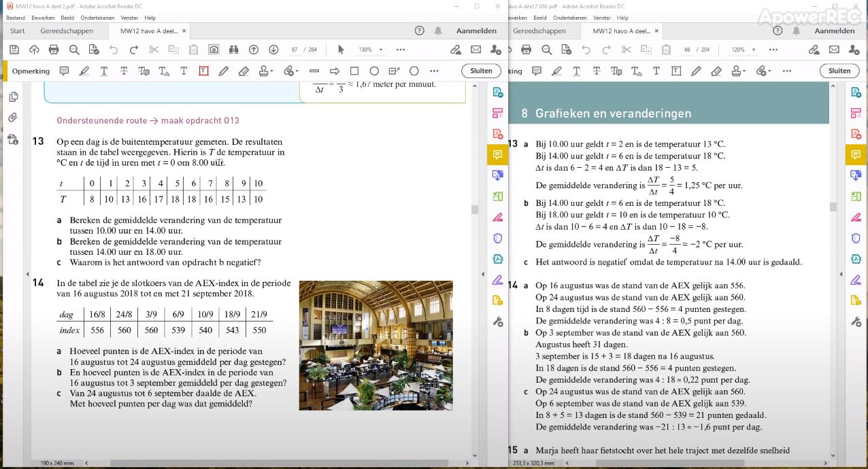Collapse right tools pane arrow in right window
The height and width of the screenshot is (469, 868).
pos(840,273)
